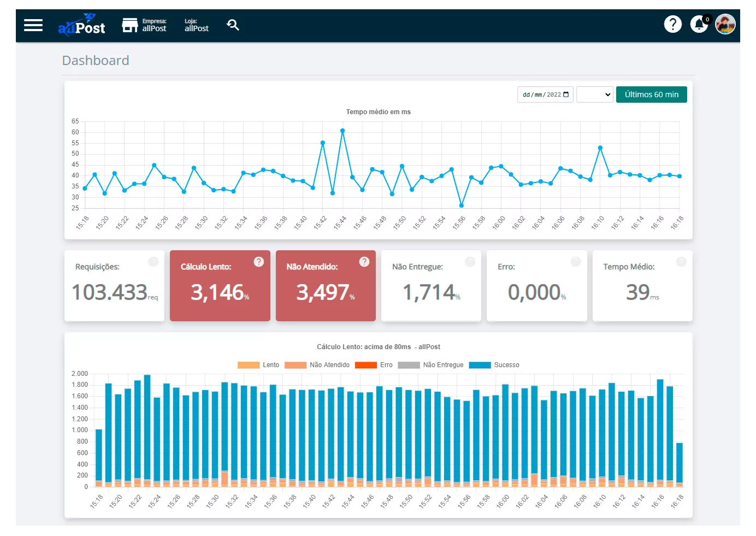Select the Empresa storefront icon
This screenshot has height=536, width=756.
(x=129, y=25)
